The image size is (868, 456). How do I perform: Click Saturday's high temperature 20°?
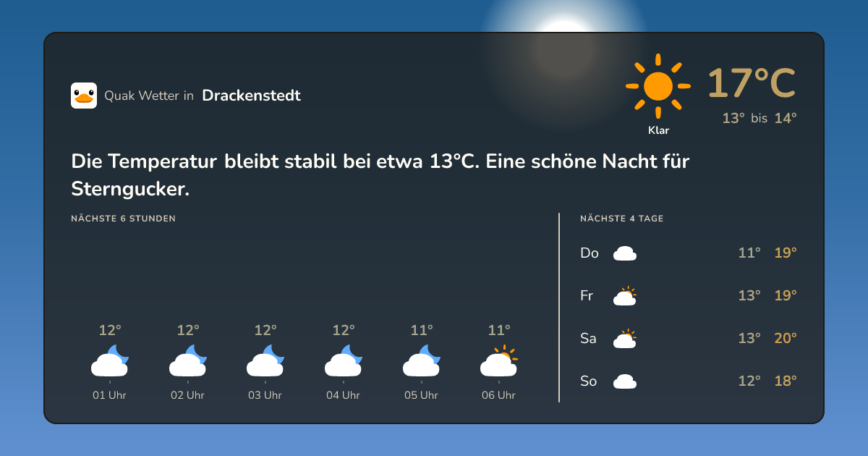point(786,338)
